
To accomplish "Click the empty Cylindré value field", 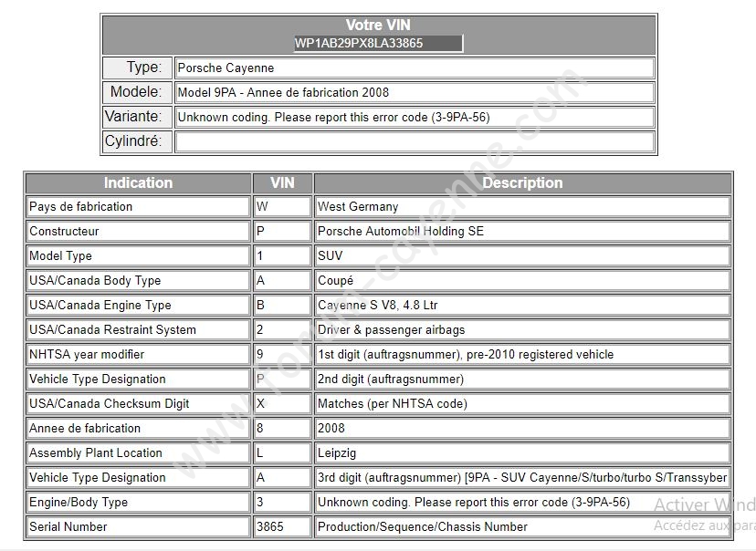I will point(415,141).
